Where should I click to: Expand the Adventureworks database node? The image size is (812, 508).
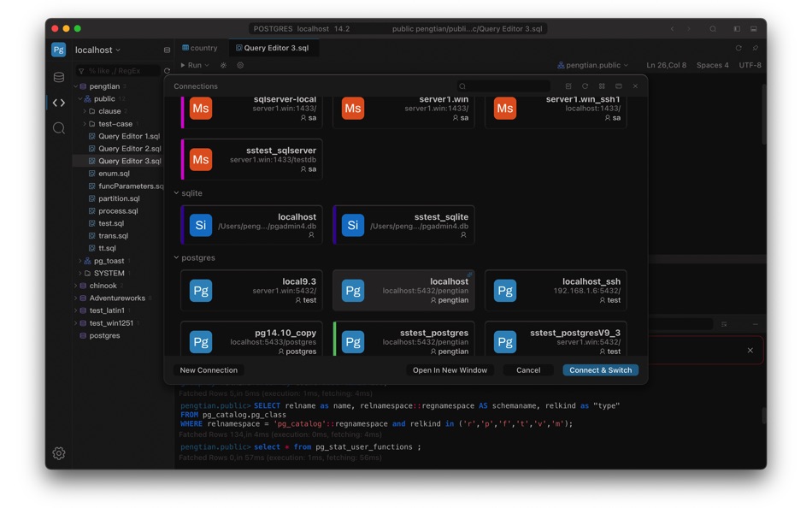pyautogui.click(x=75, y=298)
